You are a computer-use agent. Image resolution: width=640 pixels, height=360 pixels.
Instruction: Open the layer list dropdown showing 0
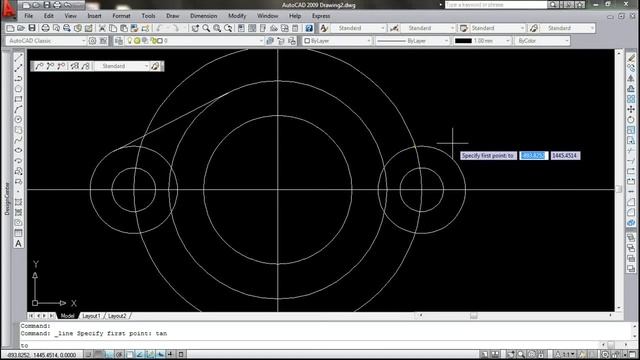194,41
